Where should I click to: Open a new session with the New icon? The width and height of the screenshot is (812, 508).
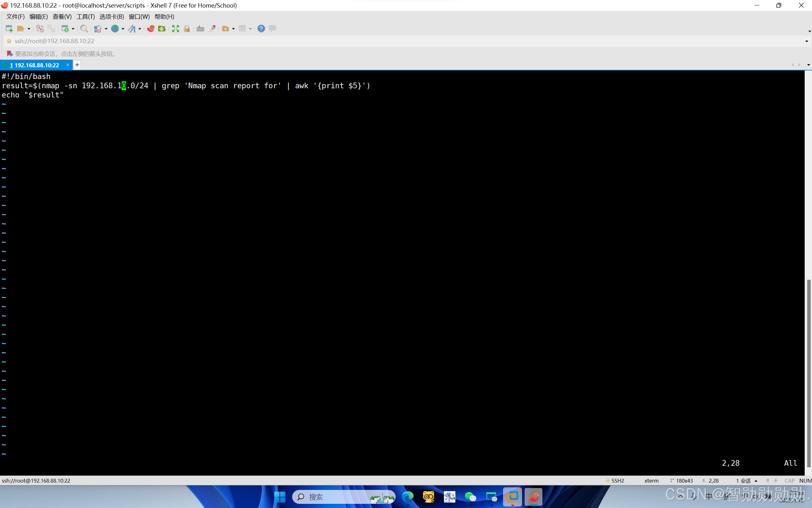pyautogui.click(x=8, y=29)
